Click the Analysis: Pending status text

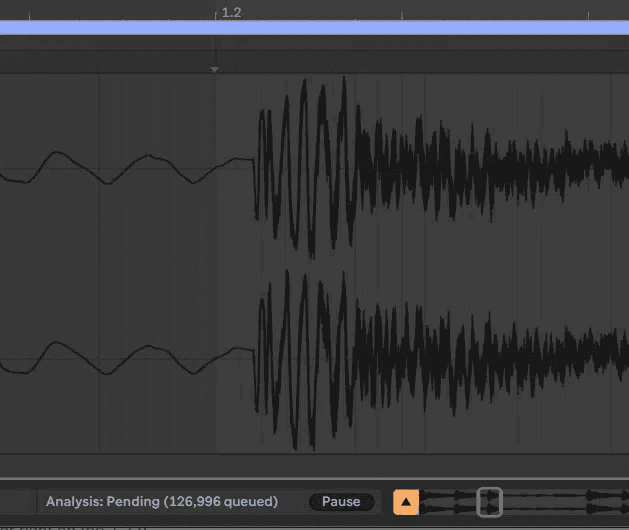tap(162, 502)
